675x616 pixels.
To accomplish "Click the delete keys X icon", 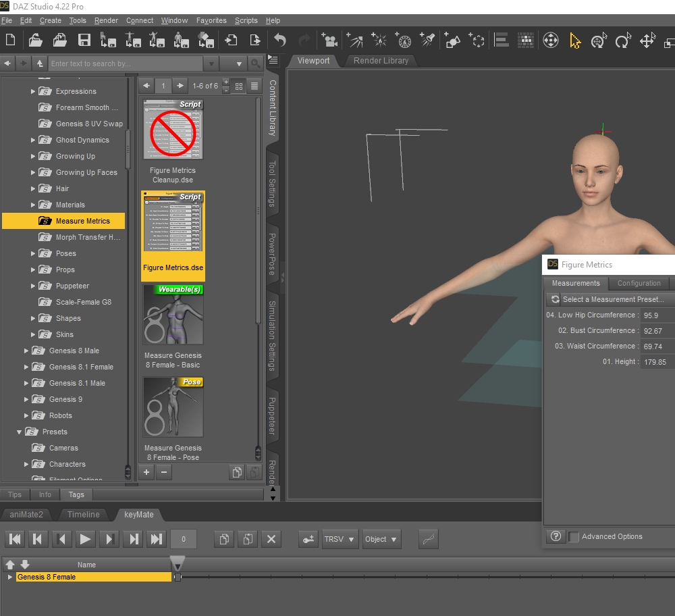I will 271,539.
